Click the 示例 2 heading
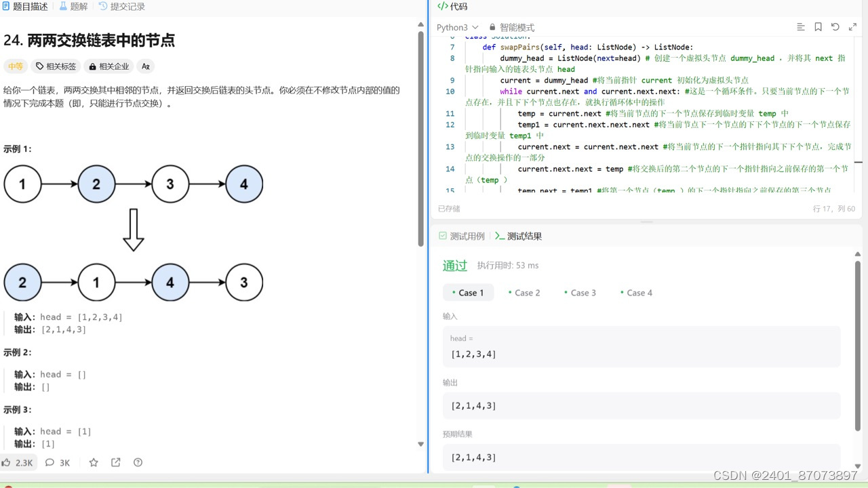This screenshot has width=868, height=488. [18, 352]
